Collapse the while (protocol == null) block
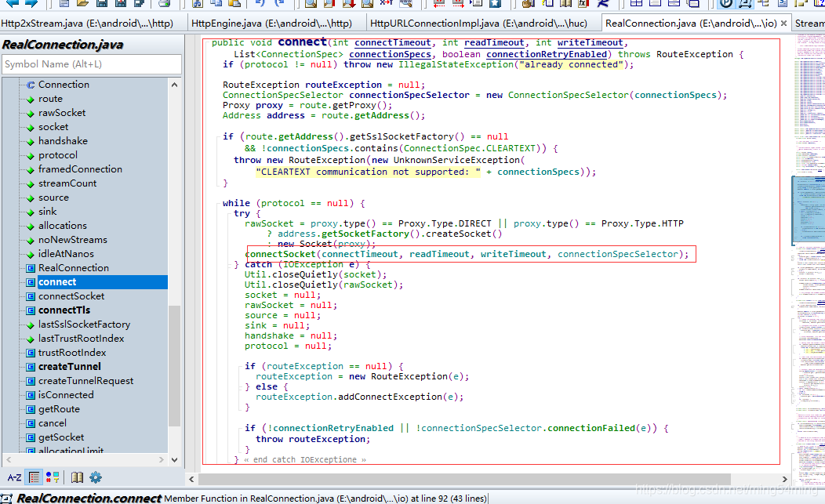The image size is (825, 504). (x=216, y=203)
